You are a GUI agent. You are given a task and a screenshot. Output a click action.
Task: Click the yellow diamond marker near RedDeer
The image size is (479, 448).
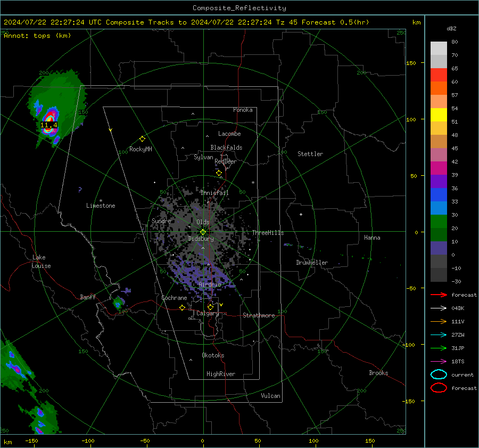(219, 173)
